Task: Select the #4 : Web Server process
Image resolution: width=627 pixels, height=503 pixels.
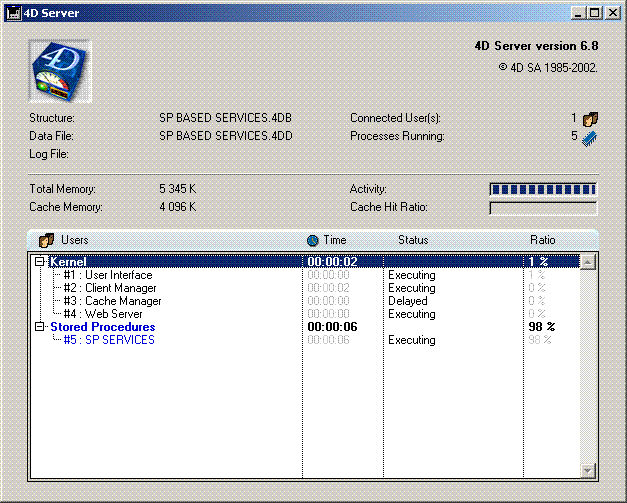Action: (102, 314)
